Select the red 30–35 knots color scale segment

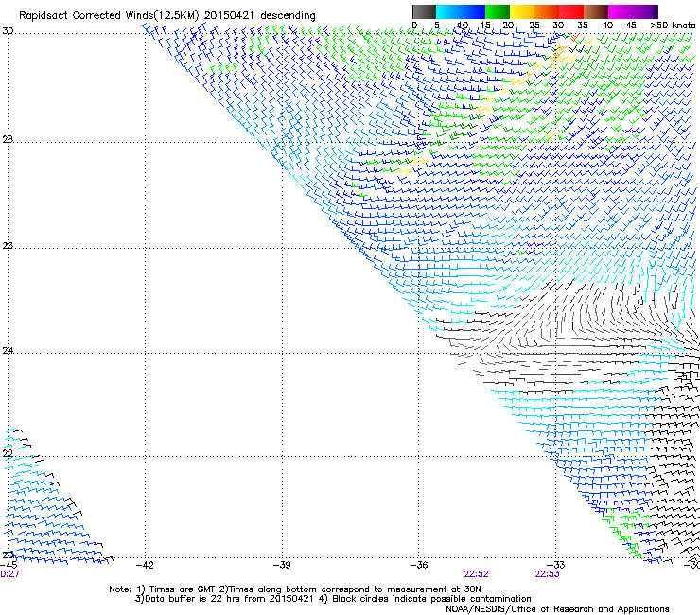pyautogui.click(x=571, y=11)
